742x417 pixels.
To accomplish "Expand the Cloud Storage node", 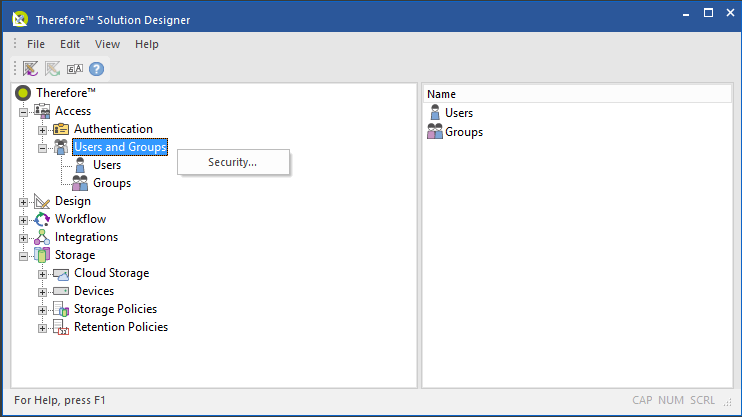I will [x=42, y=274].
